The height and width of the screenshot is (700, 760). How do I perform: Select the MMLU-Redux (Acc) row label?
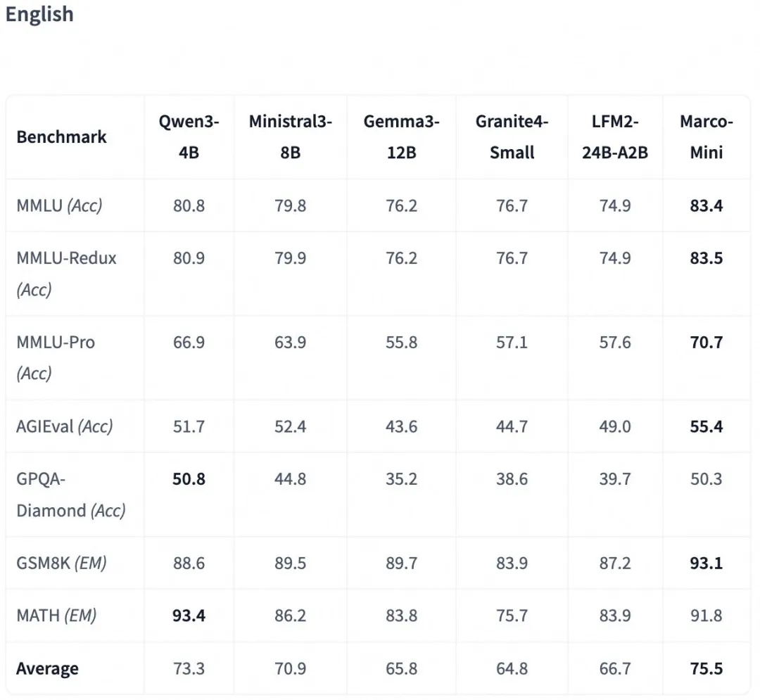click(66, 273)
